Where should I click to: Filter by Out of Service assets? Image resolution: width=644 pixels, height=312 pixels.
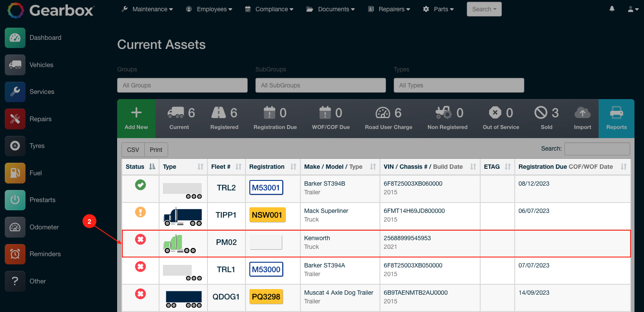[x=501, y=118]
